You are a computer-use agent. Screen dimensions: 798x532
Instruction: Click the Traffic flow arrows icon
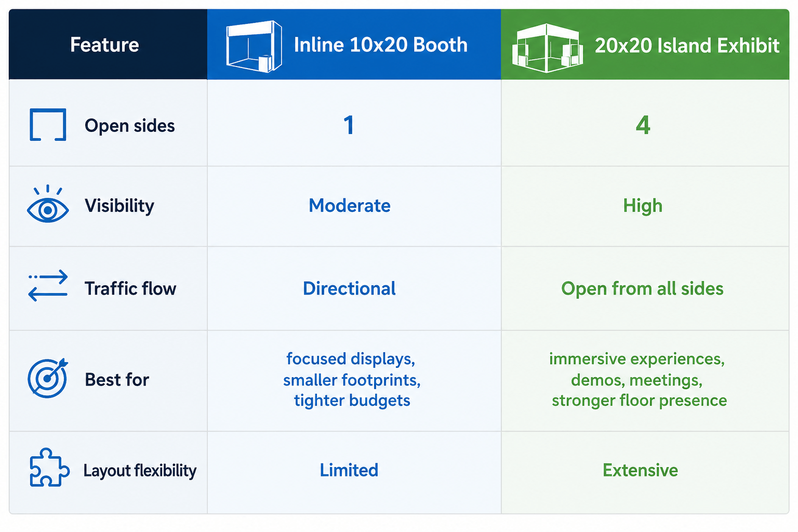pos(48,286)
